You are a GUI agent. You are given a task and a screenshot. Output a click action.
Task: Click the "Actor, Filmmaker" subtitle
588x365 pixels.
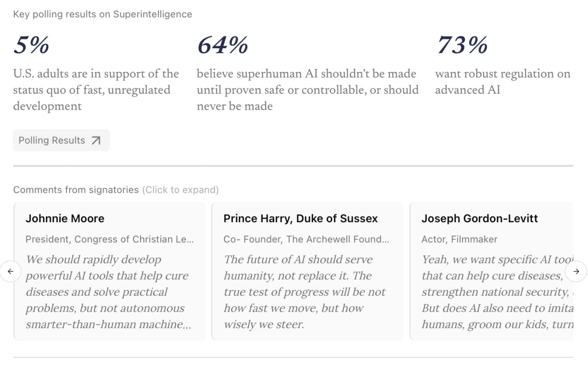point(459,239)
